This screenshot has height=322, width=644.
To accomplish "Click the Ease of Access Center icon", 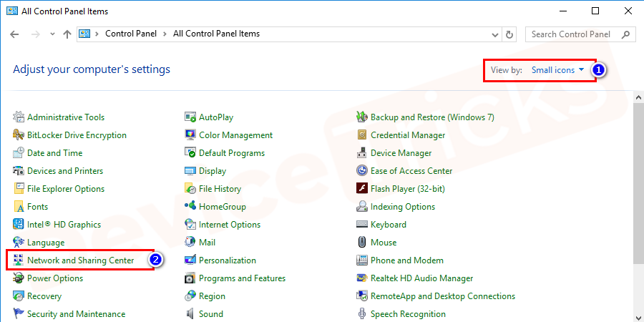I will pos(362,171).
